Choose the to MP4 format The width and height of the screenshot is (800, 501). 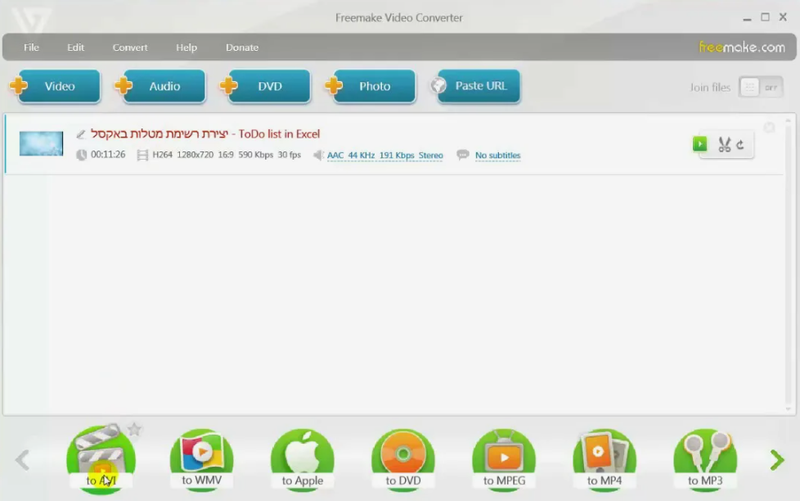(605, 460)
